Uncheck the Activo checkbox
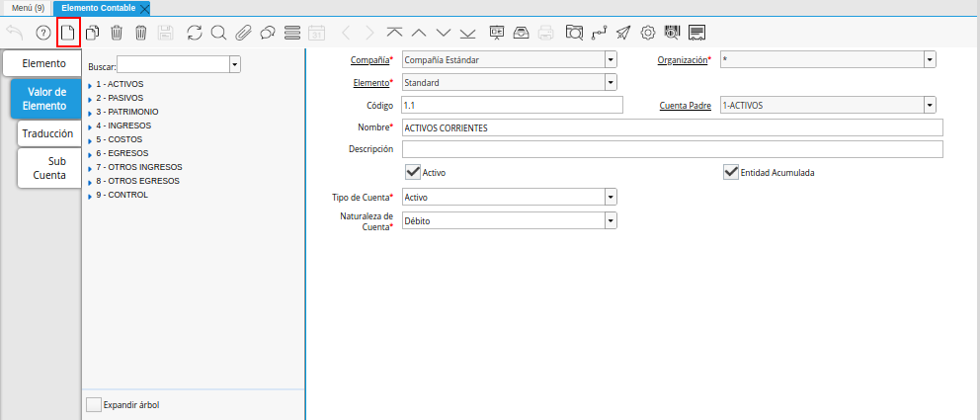The image size is (980, 420). pyautogui.click(x=413, y=172)
